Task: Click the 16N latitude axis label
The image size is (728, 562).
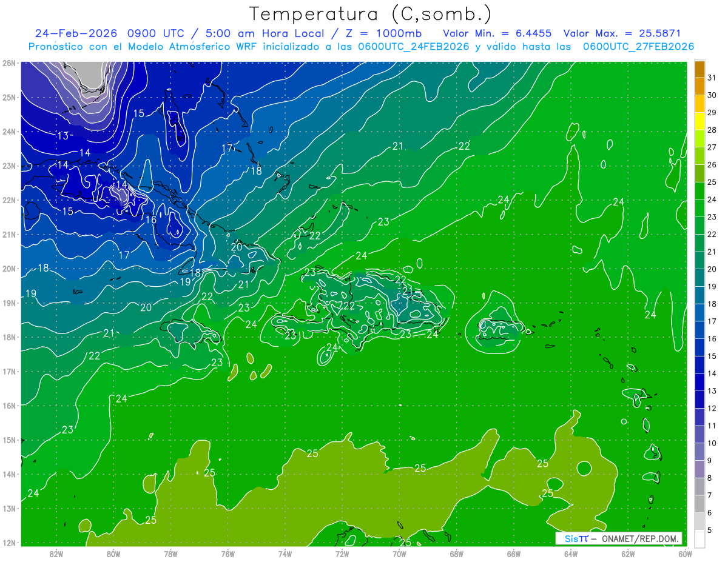Action: (x=8, y=406)
